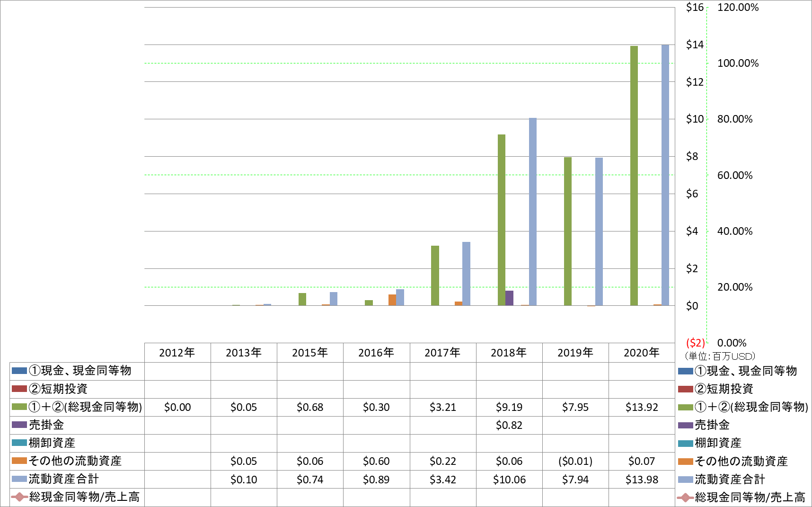This screenshot has width=812, height=507.
Task: Select the $9.19 cell in the 2018年 column
Action: [509, 407]
